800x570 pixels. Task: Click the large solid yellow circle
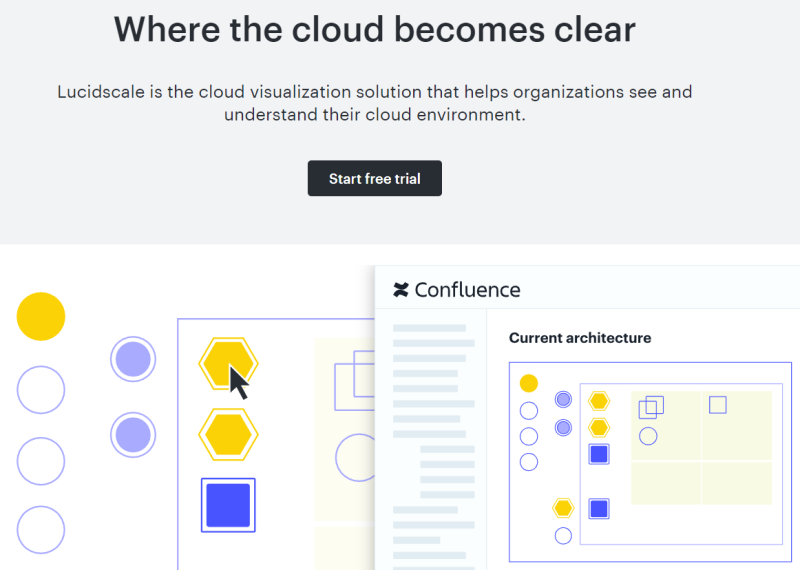click(41, 316)
